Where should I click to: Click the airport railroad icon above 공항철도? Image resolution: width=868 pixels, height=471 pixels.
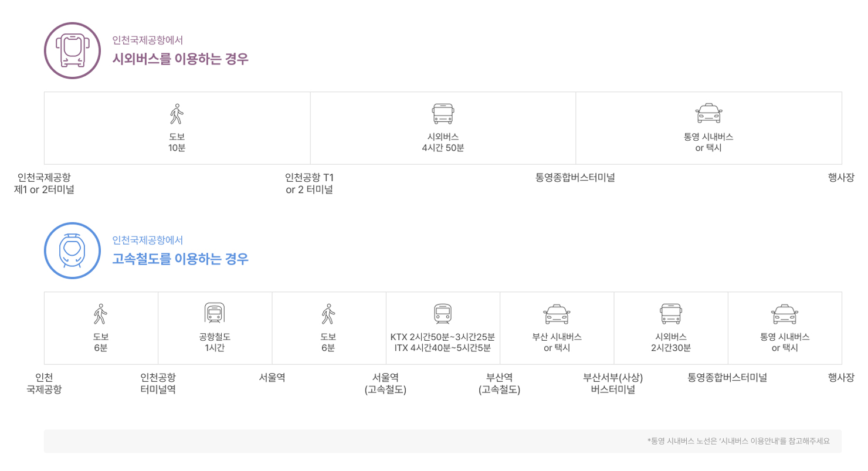point(215,313)
